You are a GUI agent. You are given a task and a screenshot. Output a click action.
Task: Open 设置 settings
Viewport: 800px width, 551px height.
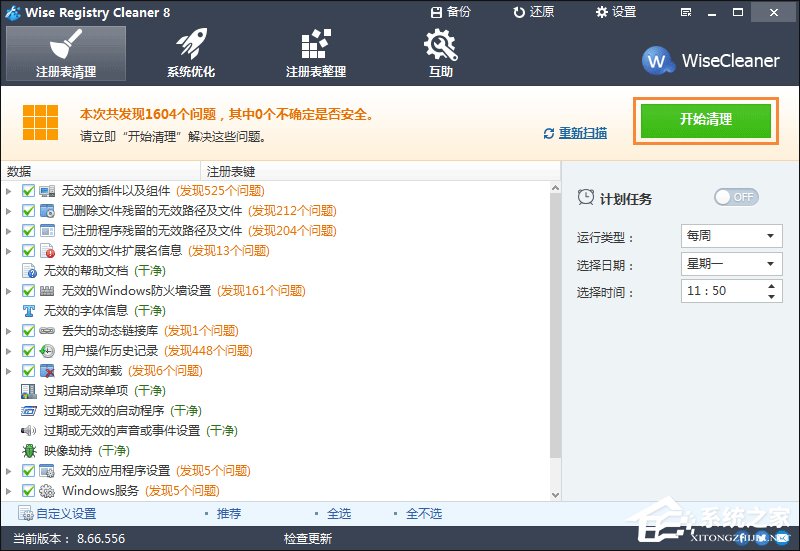tap(616, 12)
